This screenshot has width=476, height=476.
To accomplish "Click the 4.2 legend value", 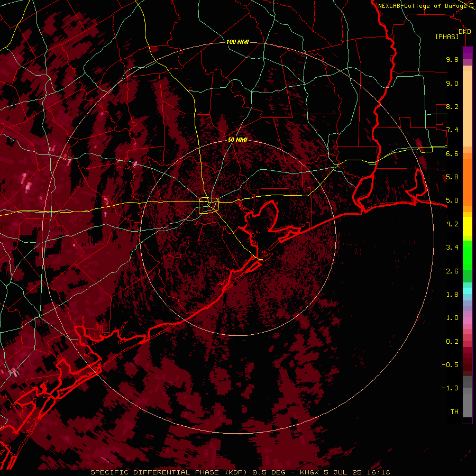I will coord(452,224).
